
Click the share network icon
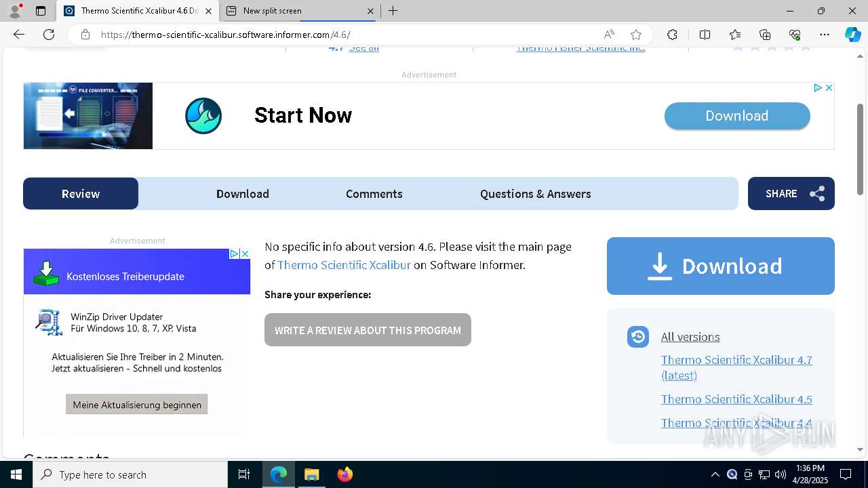(817, 194)
